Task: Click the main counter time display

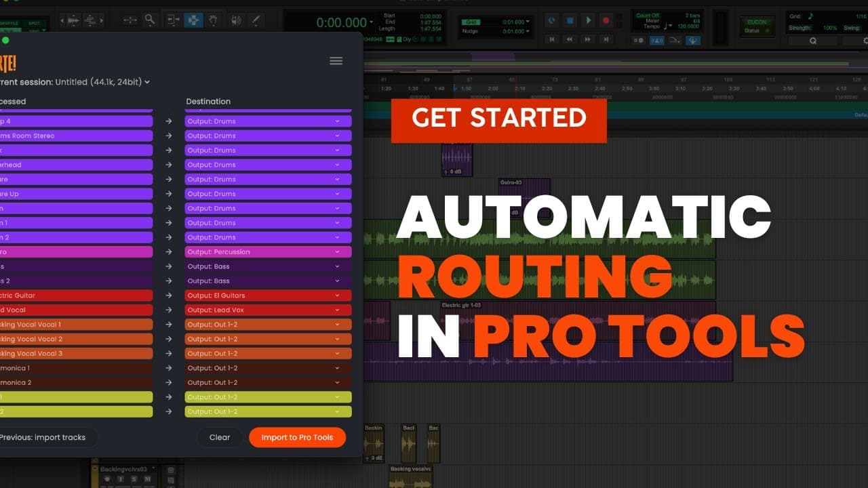Action: pyautogui.click(x=341, y=22)
